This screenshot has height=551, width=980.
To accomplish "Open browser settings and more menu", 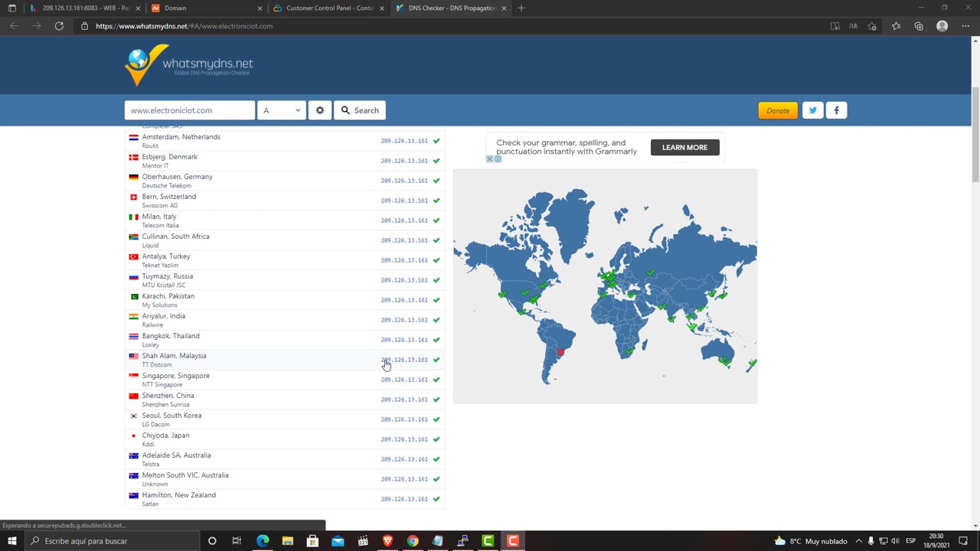I will pyautogui.click(x=965, y=26).
